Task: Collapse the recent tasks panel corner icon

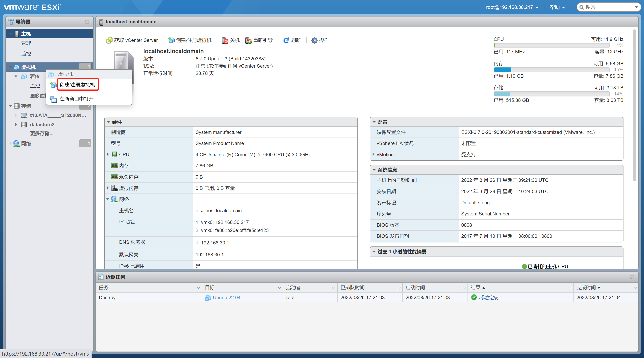Action: [632, 277]
